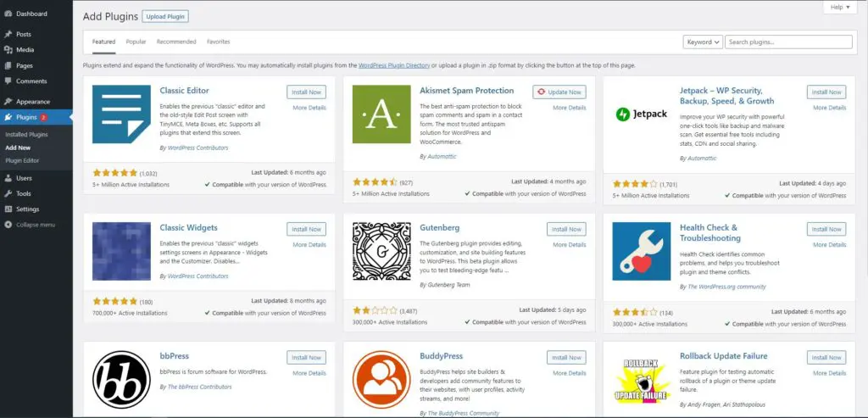Viewport: 868px width, 418px height.
Task: Install the Classic Widgets plugin
Action: 306,229
